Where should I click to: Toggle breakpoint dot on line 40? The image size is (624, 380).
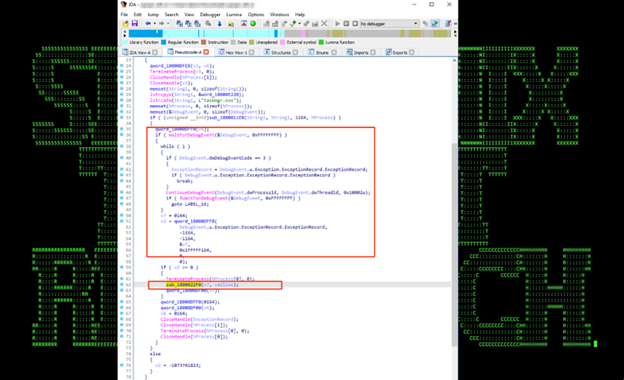tap(122, 158)
